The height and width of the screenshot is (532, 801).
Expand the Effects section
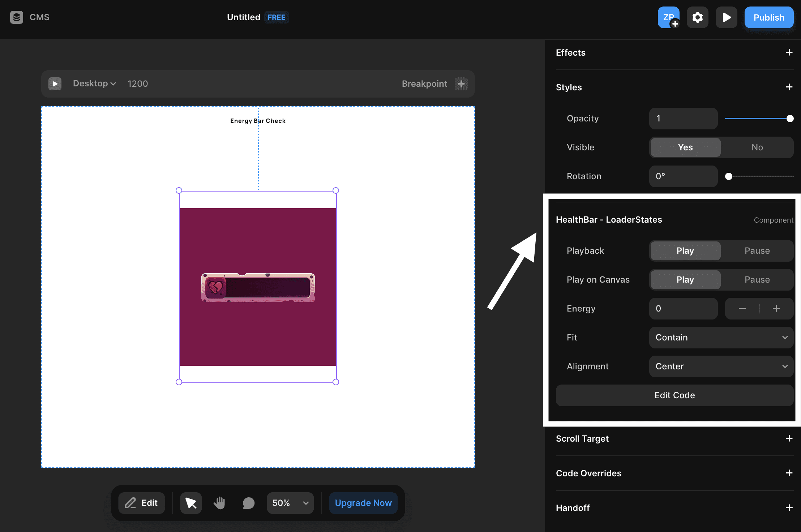789,52
